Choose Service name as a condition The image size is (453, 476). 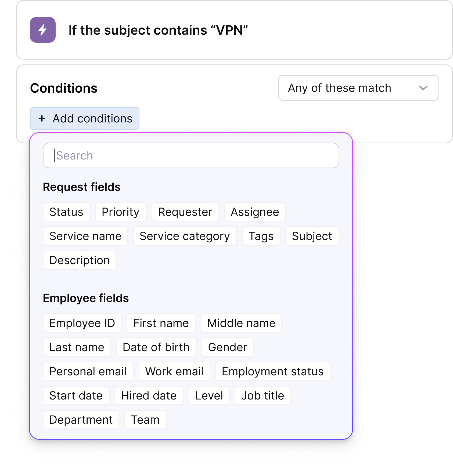tap(85, 236)
